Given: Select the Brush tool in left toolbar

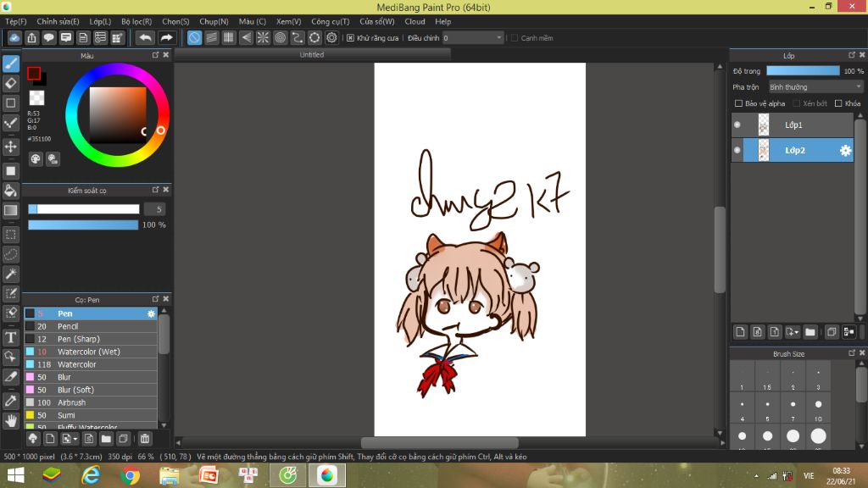Looking at the screenshot, I should pyautogui.click(x=11, y=64).
